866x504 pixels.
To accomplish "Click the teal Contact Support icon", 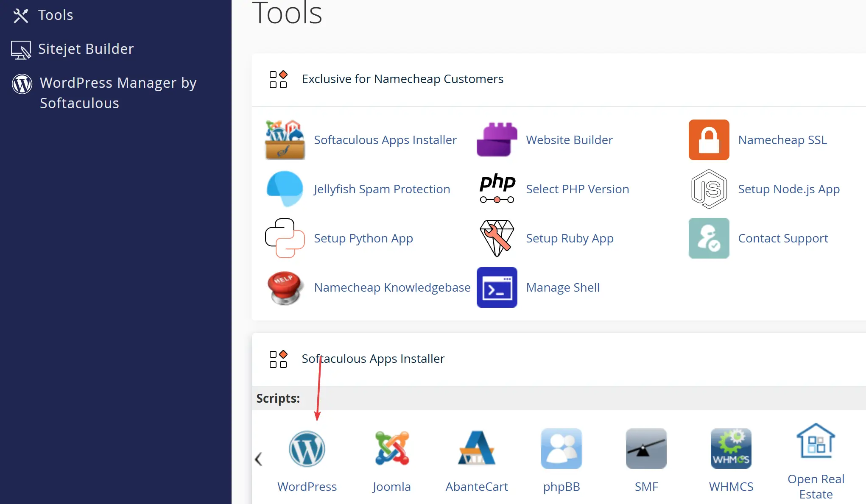I will coord(709,238).
